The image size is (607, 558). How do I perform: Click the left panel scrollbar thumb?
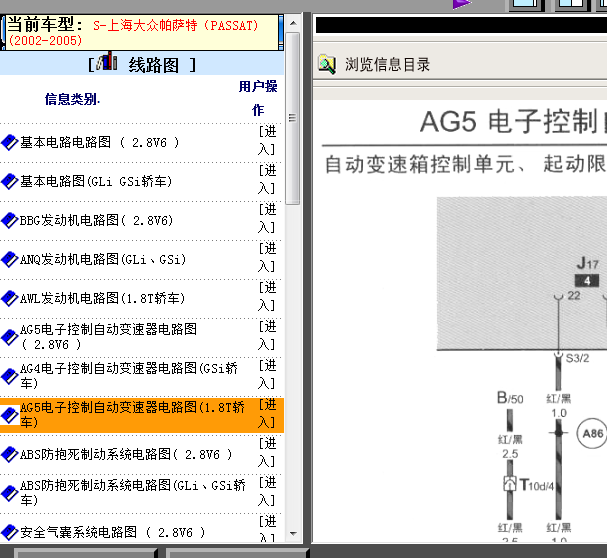pyautogui.click(x=293, y=118)
